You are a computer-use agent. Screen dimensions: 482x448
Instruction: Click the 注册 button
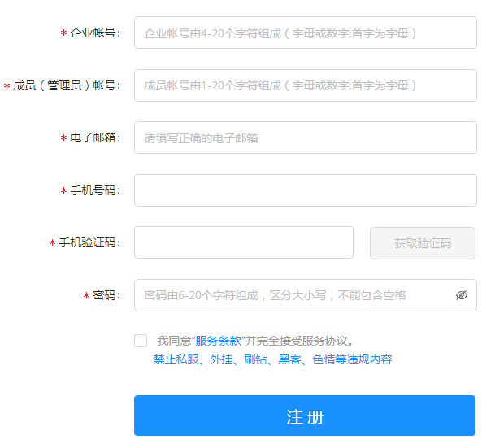305,415
